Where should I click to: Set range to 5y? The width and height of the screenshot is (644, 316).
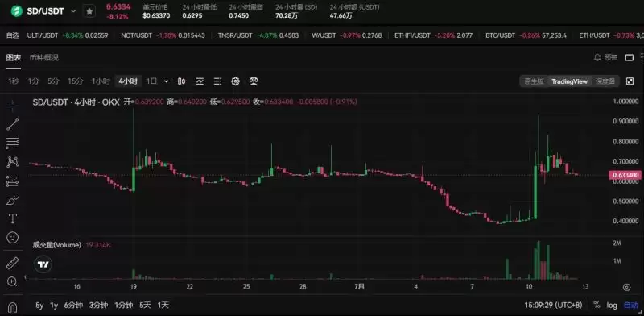39,306
